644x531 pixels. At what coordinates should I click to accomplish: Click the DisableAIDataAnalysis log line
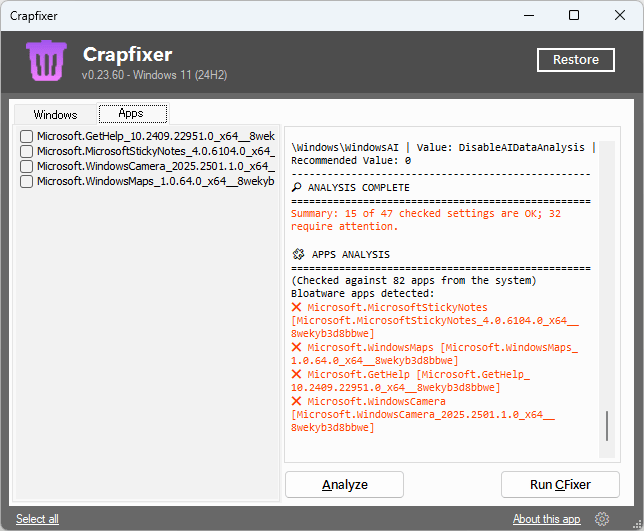click(x=444, y=147)
